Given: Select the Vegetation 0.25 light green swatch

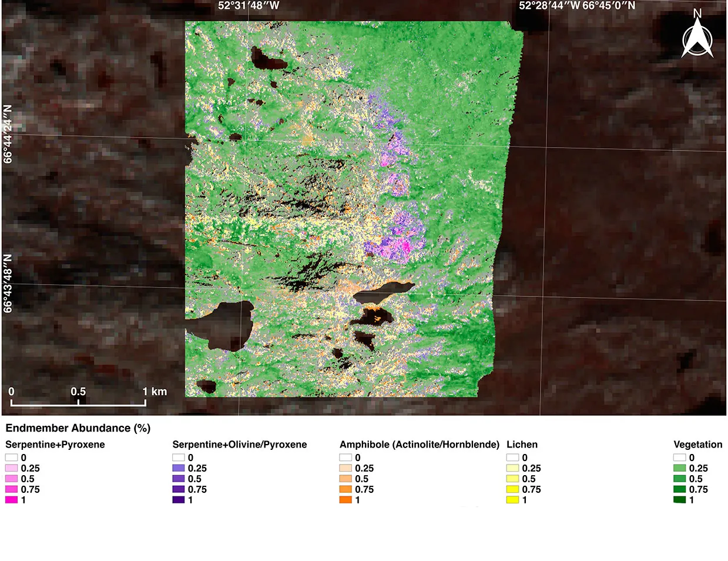Looking at the screenshot, I should coord(680,468).
